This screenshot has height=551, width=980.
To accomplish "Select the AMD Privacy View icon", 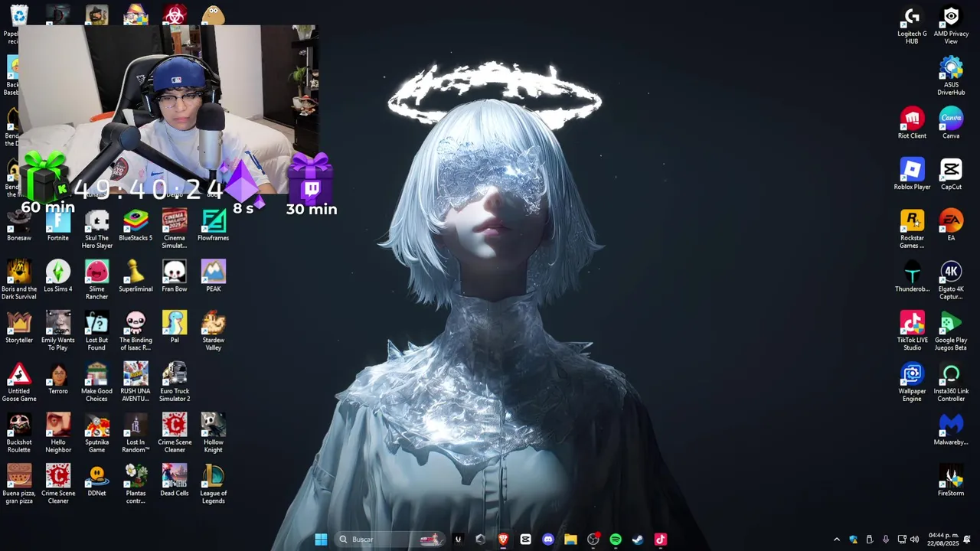I will [x=951, y=25].
